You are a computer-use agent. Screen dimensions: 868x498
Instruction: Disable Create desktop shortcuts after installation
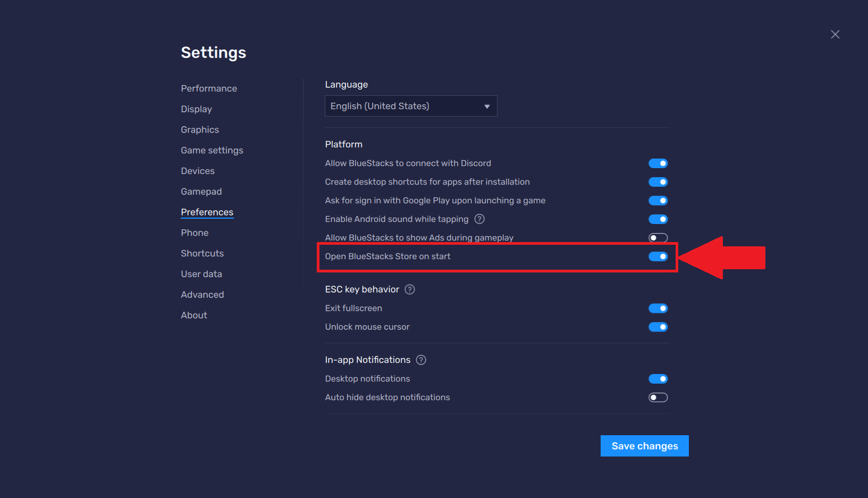click(x=658, y=182)
